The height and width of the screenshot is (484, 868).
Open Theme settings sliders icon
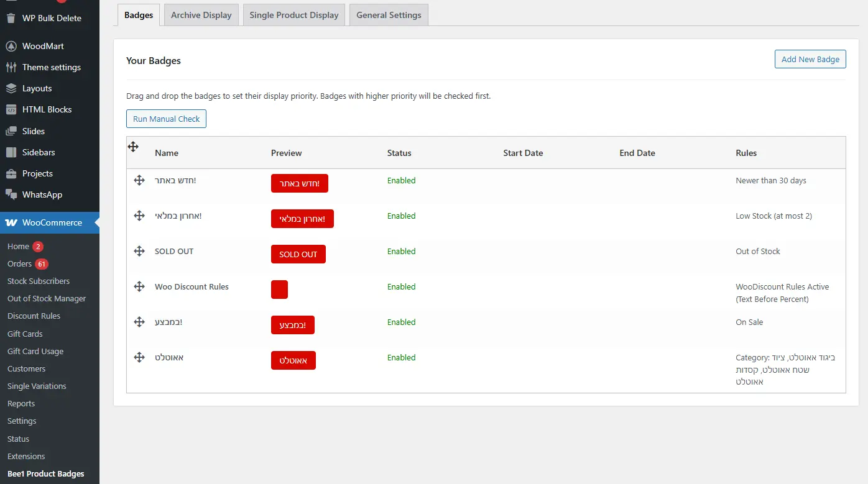11,68
